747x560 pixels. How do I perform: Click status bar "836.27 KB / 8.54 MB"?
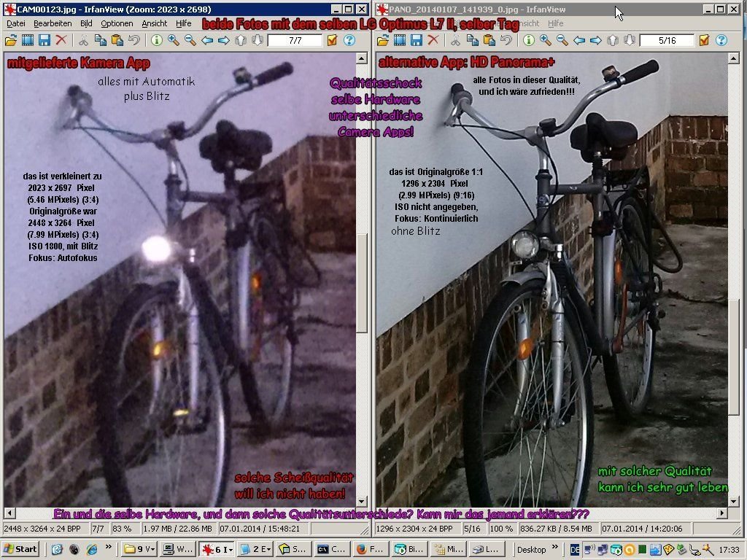point(556,529)
